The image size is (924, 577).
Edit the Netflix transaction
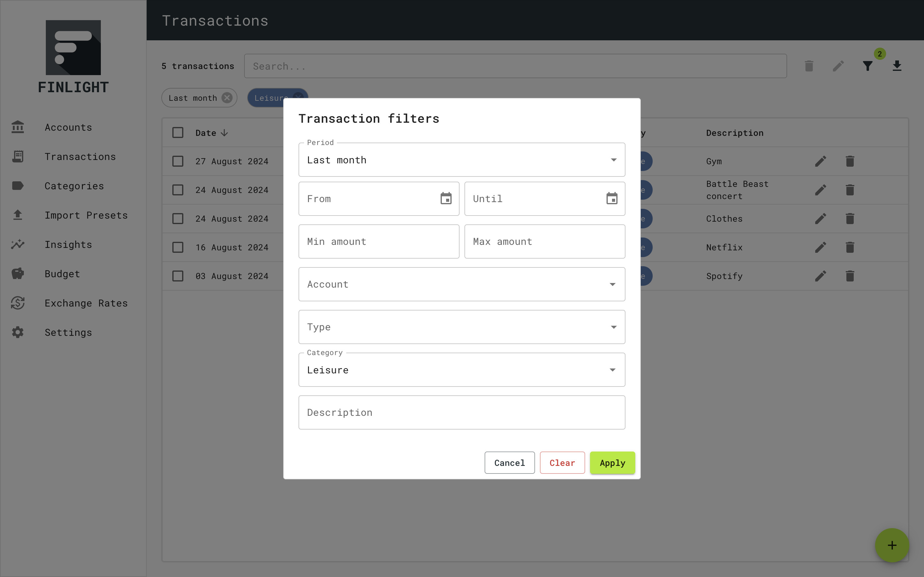[x=820, y=247]
